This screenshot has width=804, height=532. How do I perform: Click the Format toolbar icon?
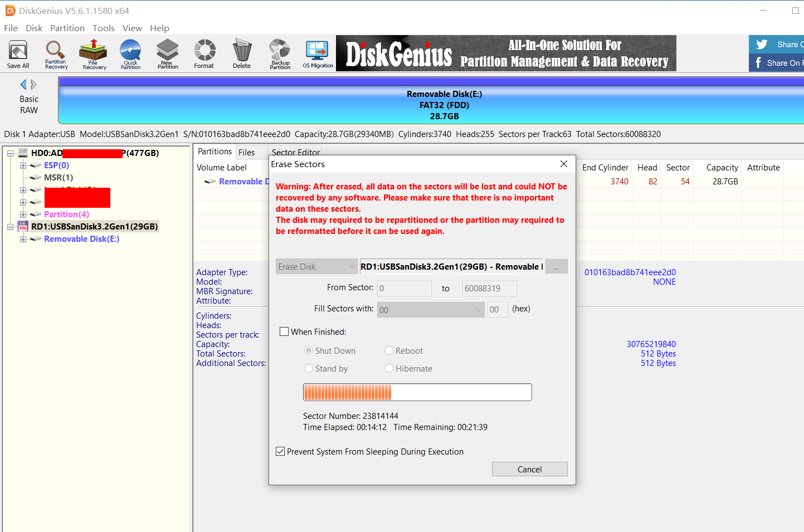point(204,54)
